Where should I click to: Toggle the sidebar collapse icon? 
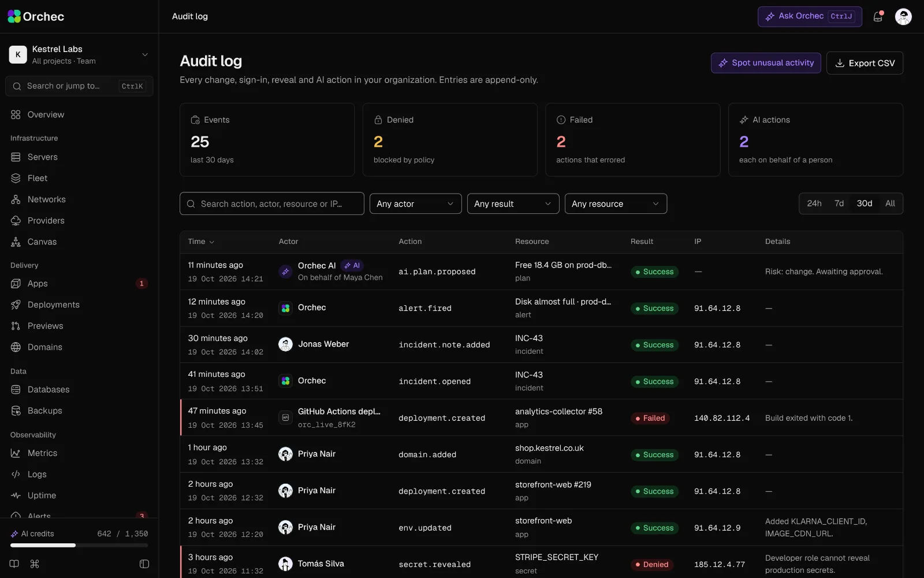coord(144,564)
